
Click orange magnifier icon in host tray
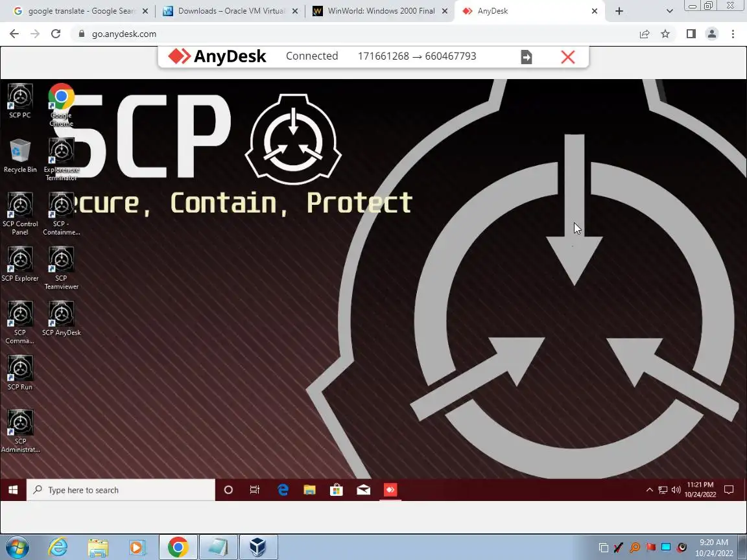coord(635,548)
